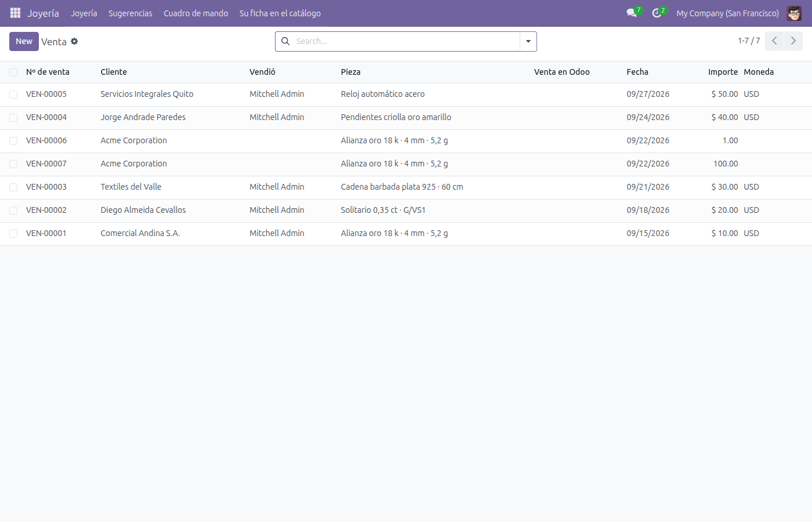Sort by Fecha column header

click(637, 72)
